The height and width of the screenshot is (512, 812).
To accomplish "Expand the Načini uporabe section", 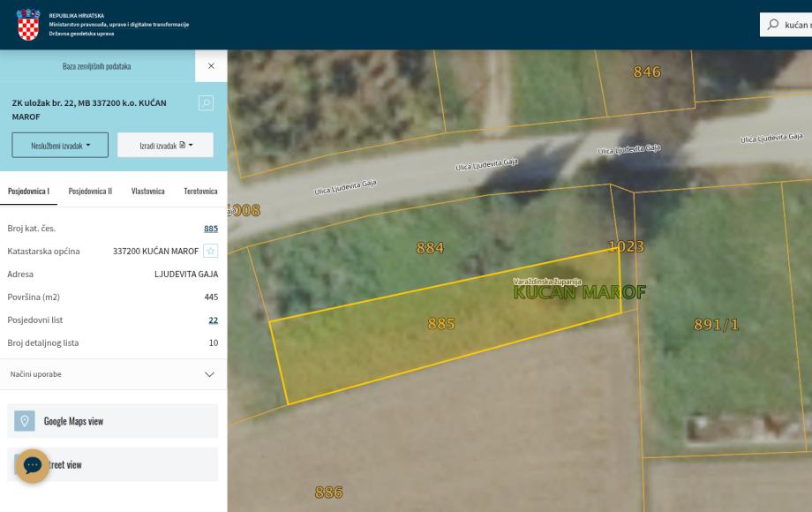I will click(x=113, y=374).
